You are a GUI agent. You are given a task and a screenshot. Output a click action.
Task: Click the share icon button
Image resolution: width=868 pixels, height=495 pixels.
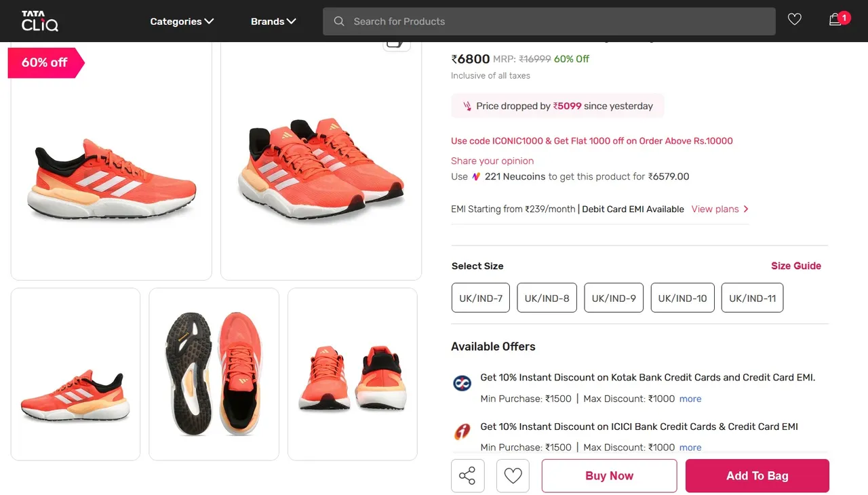[x=468, y=475]
